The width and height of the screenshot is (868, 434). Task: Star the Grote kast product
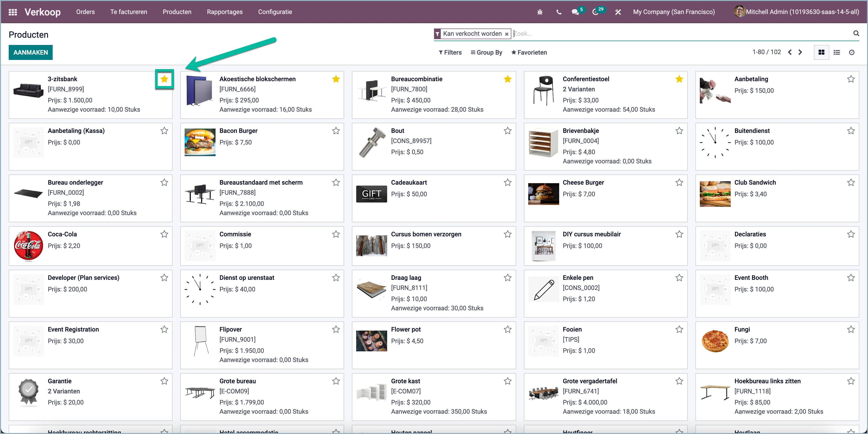point(507,381)
